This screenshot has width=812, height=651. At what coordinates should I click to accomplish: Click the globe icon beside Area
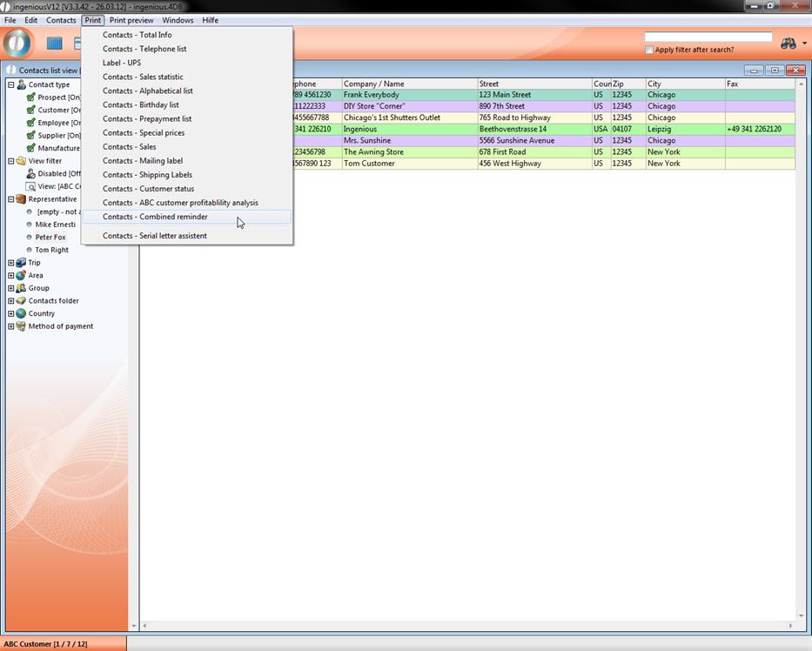point(21,275)
